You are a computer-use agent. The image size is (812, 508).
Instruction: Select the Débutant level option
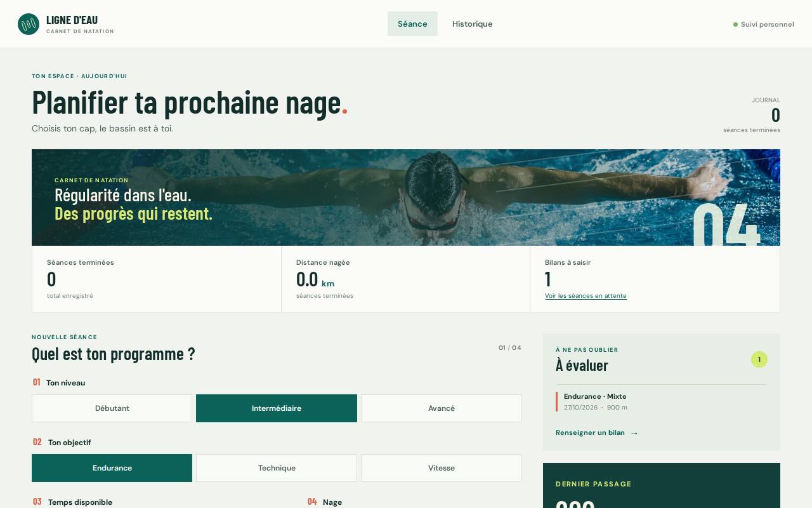(x=112, y=408)
